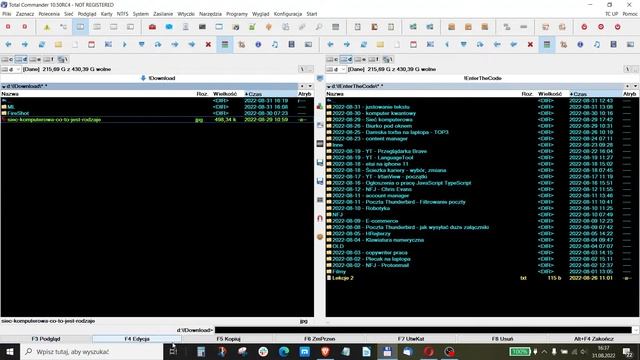Viewport: 640px width, 360px height.
Task: Click the blue info icon in right toolbar
Action: (580, 44)
